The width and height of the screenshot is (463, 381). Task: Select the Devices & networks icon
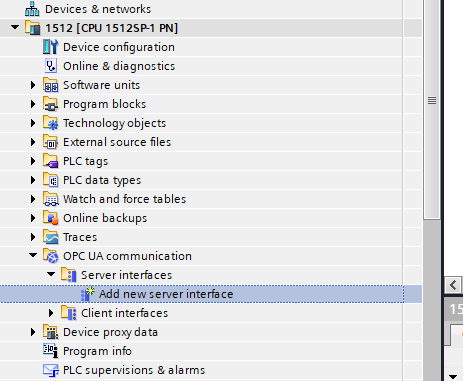tap(32, 9)
